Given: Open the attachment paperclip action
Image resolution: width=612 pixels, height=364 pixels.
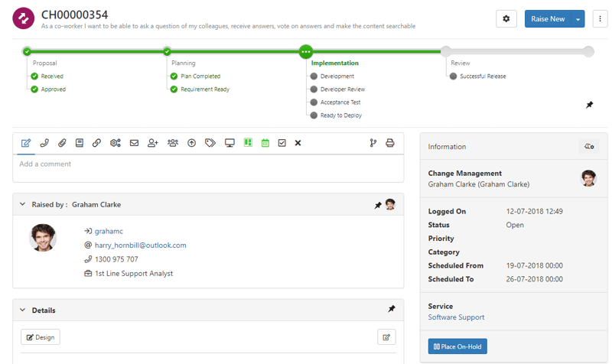Looking at the screenshot, I should 62,143.
